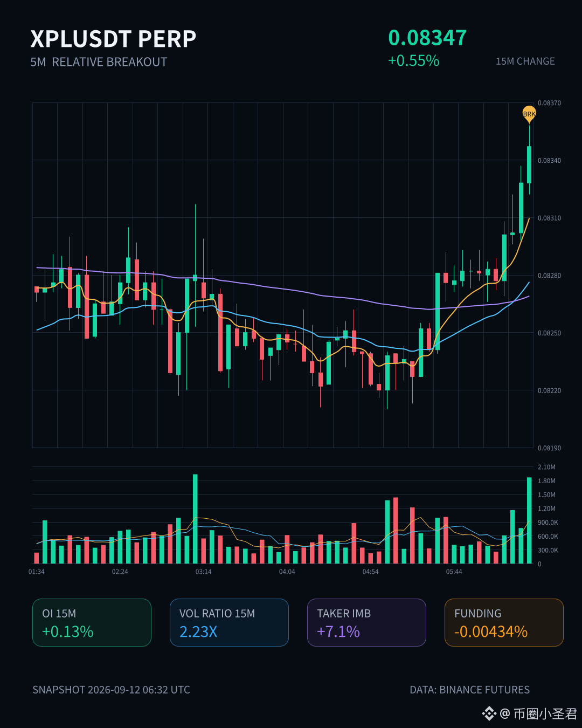Screen dimensions: 582x728
Task: Open the FUNDING rate card
Action: click(x=504, y=622)
